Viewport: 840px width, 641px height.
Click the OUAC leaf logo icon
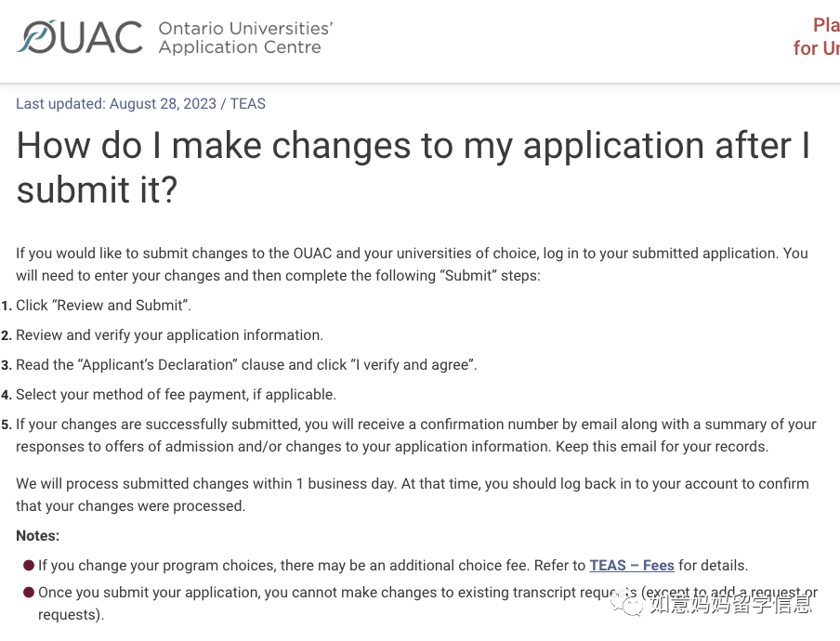[36, 37]
